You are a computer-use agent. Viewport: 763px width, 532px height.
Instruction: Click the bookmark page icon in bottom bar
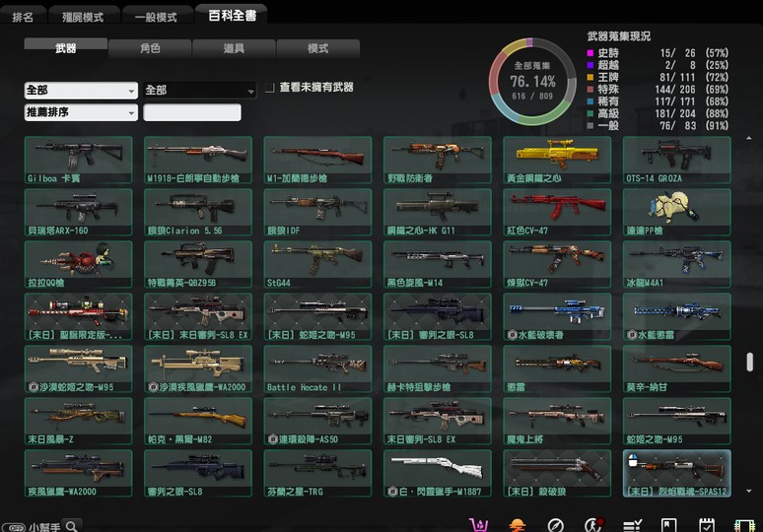(x=668, y=524)
